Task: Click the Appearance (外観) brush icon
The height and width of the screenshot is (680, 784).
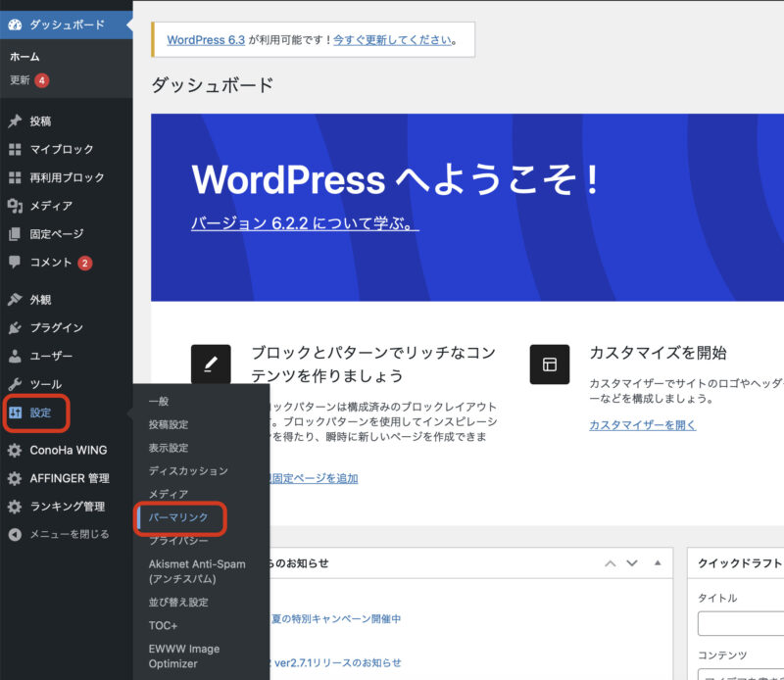Action: (15, 300)
